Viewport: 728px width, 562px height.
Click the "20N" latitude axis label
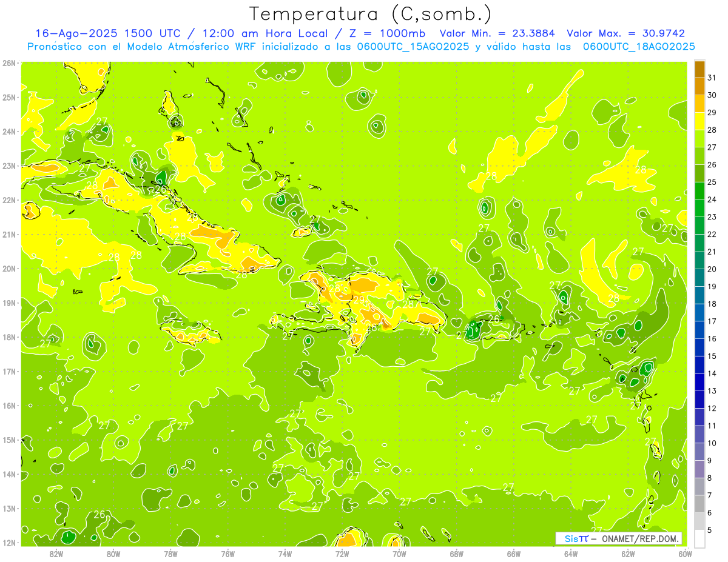(8, 269)
